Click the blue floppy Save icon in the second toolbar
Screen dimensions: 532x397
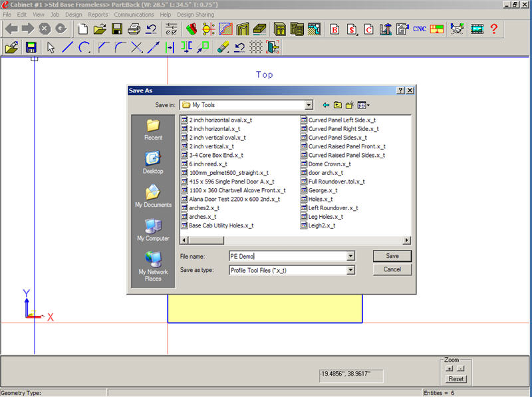tap(31, 47)
